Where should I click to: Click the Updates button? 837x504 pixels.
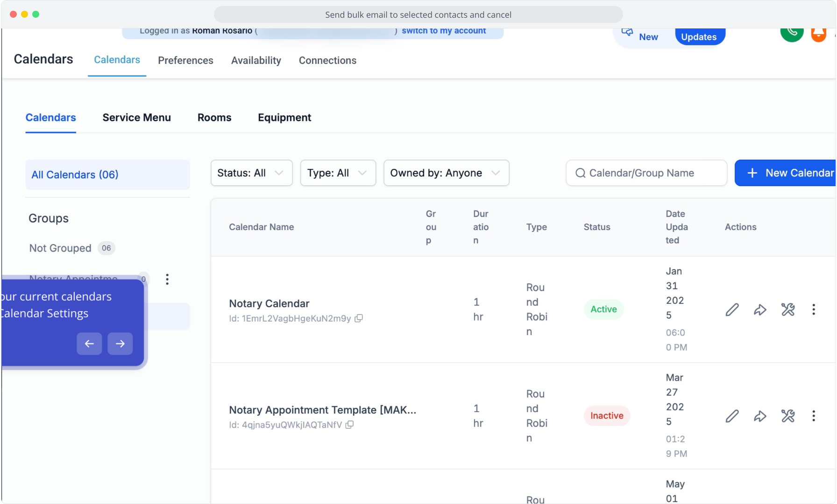[x=699, y=37]
